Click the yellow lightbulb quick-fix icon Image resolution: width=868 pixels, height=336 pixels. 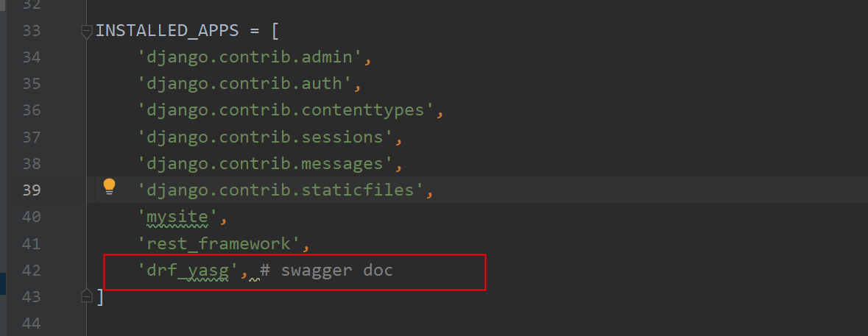coord(110,186)
